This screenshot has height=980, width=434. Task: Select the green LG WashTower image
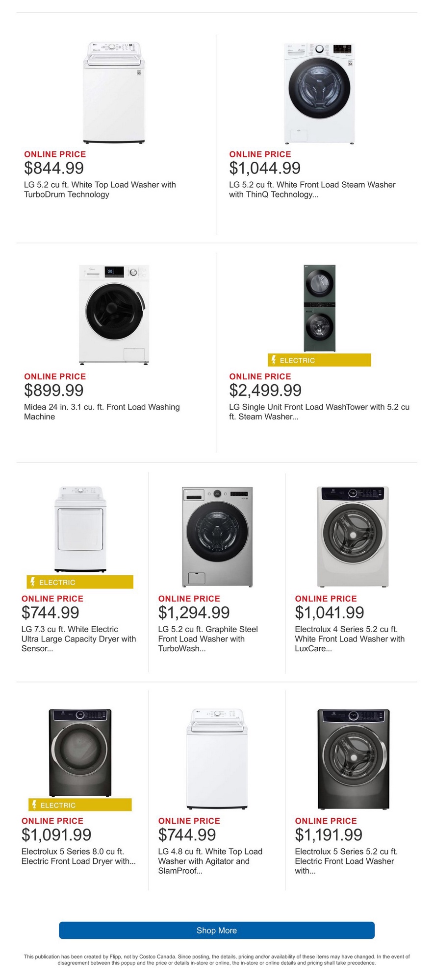[x=319, y=309]
